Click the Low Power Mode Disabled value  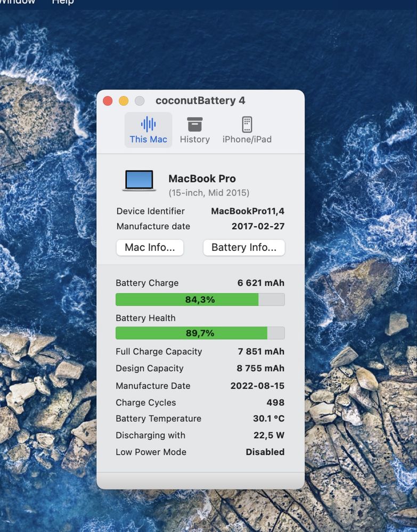click(265, 452)
